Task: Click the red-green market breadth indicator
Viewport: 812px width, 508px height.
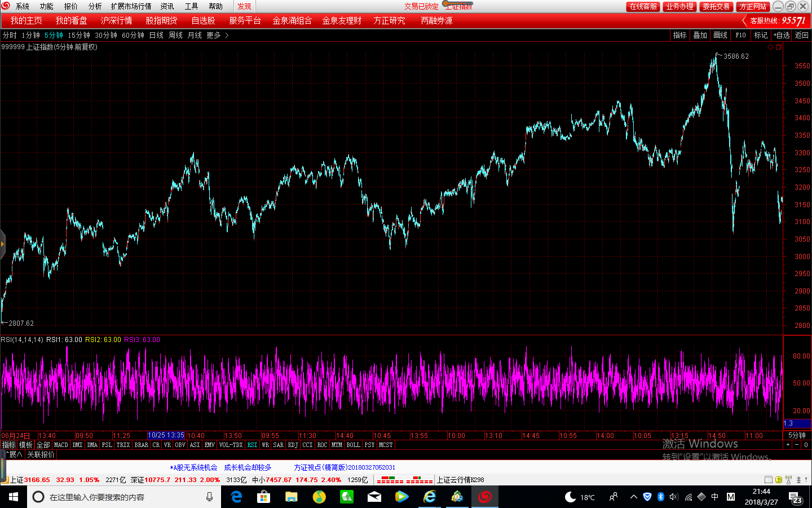Action: tap(405, 480)
